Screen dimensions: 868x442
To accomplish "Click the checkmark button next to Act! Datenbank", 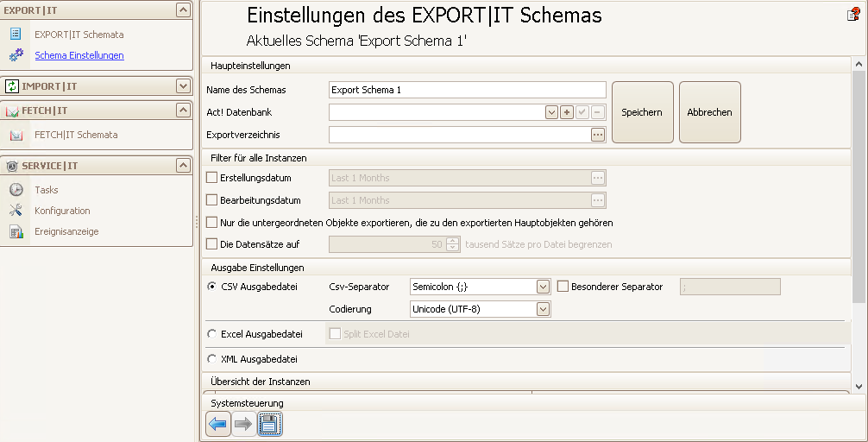I will click(582, 112).
